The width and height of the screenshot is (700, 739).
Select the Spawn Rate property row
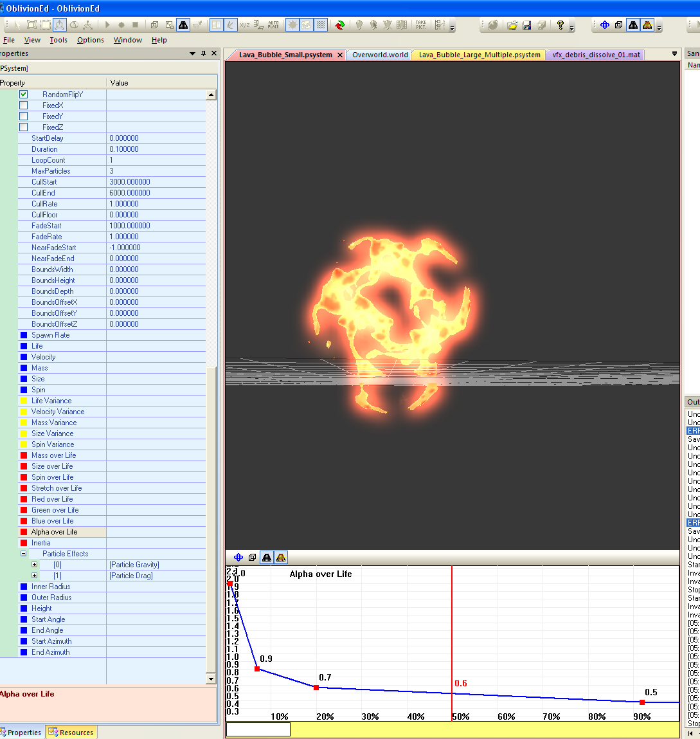[112, 335]
